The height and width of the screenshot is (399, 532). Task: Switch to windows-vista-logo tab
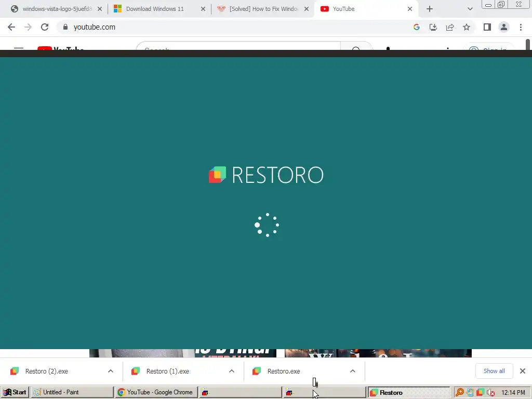click(x=56, y=9)
